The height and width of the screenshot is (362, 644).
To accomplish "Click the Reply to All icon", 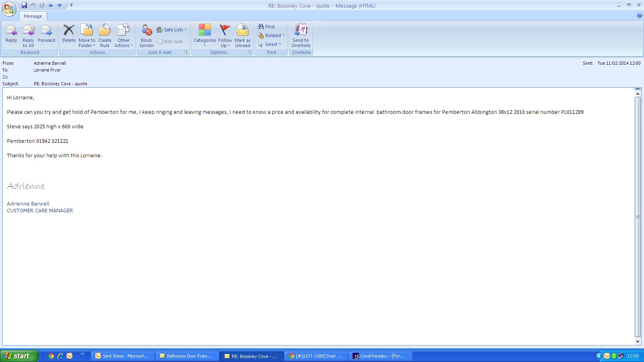I will [28, 34].
